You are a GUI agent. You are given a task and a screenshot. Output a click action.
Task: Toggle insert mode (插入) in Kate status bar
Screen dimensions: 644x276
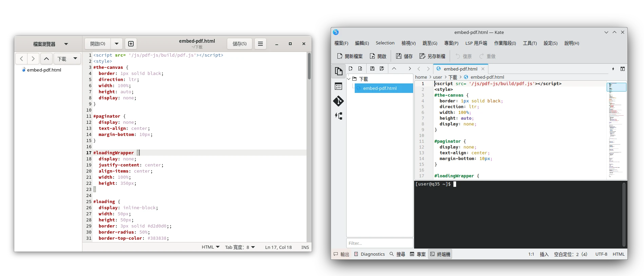[x=544, y=254]
